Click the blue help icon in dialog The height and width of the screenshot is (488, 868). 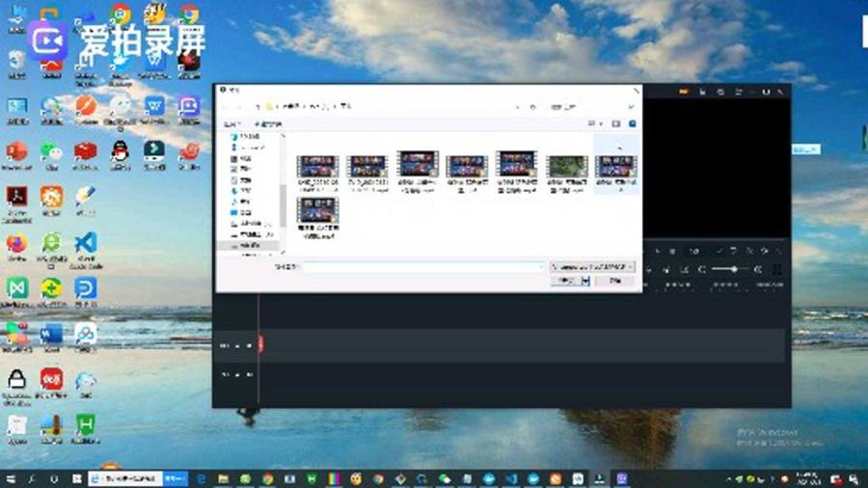click(x=632, y=124)
